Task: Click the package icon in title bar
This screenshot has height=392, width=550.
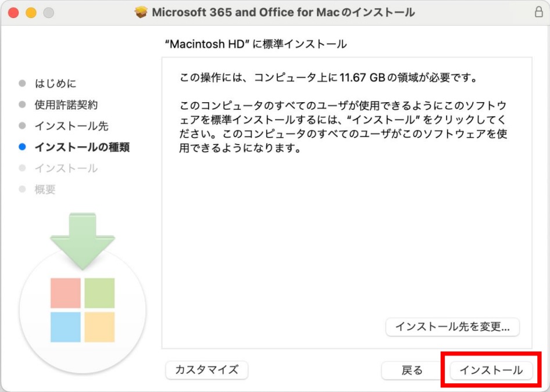Action: (x=141, y=12)
